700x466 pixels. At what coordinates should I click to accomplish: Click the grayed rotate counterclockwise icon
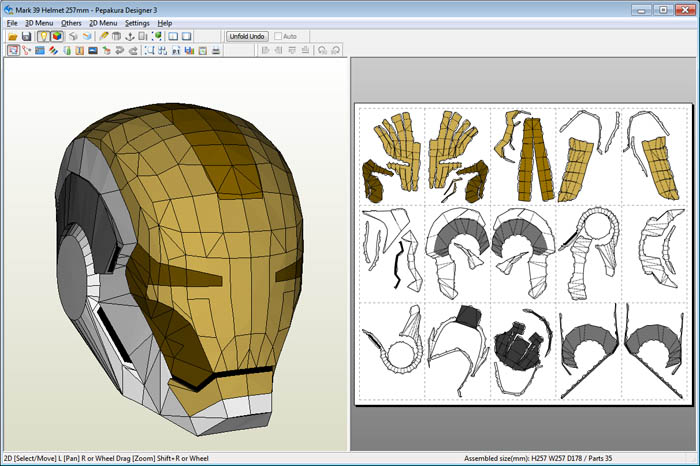pos(322,50)
